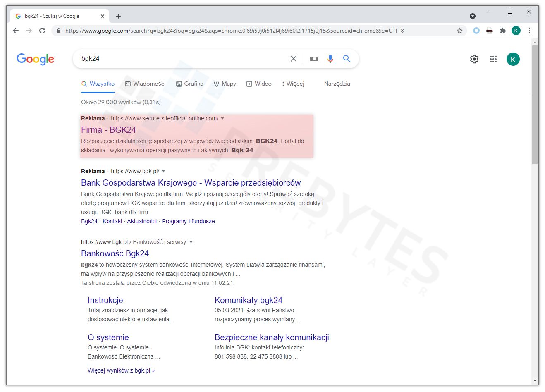Image resolution: width=545 pixels, height=392 pixels.
Task: Open Komunikaty bgk24 sublink
Action: point(249,300)
